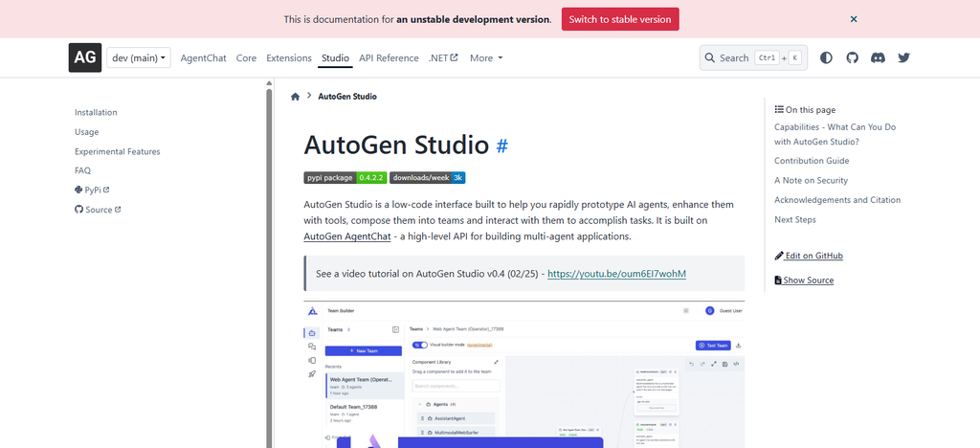Go to the AgentChat nav tab
This screenshot has height=448, width=980.
(203, 57)
